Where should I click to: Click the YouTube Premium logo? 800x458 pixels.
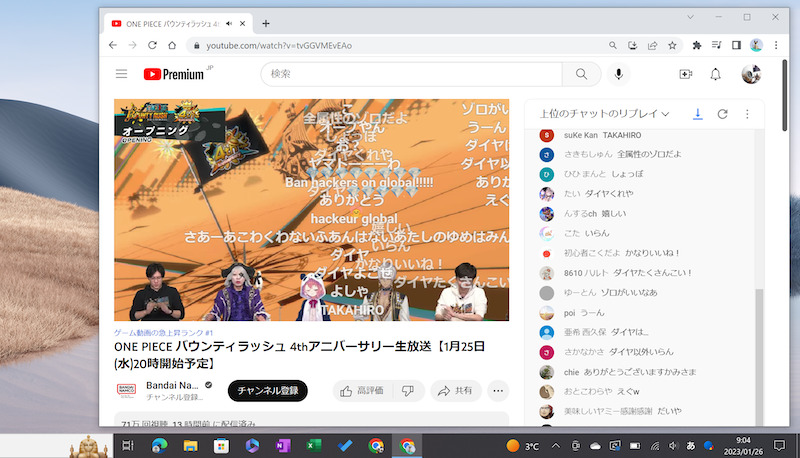pyautogui.click(x=172, y=74)
